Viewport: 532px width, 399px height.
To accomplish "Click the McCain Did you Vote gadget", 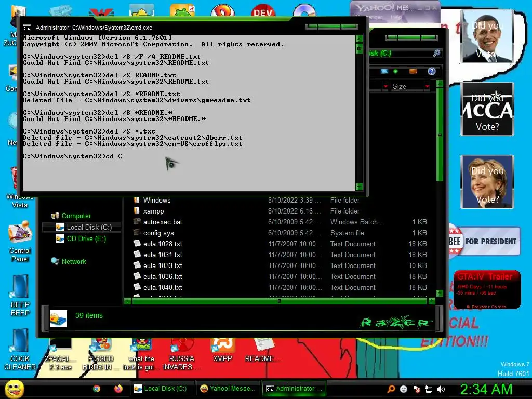I will pos(487,109).
